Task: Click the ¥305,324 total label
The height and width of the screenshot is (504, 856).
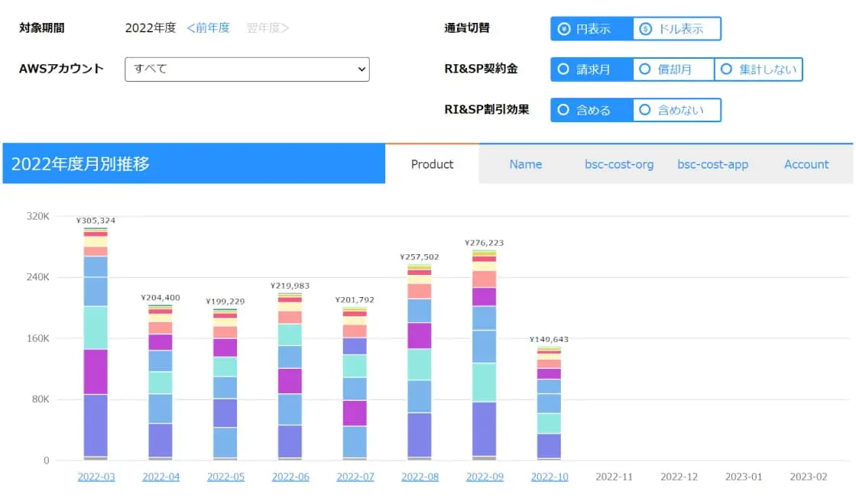Action: pyautogui.click(x=96, y=221)
